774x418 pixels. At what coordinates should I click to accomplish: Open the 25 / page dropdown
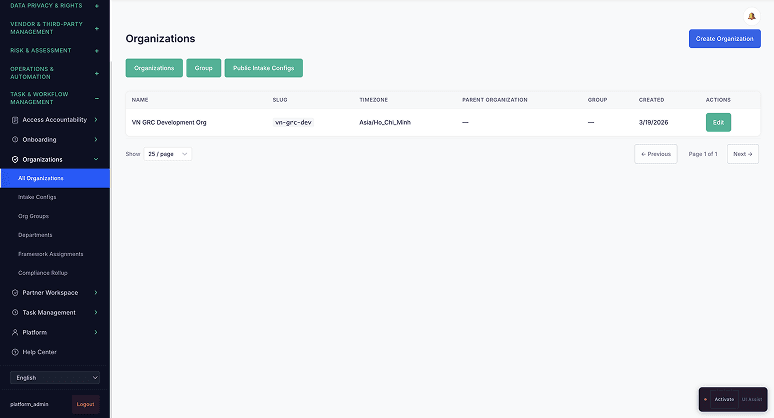(x=168, y=154)
